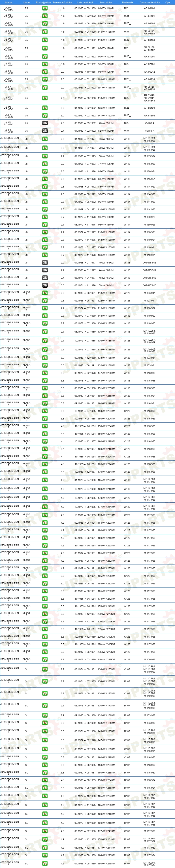This screenshot has height=868, width=175.
Task: Click PB icon in the 114kW / 155KM row
Action: point(45,32)
